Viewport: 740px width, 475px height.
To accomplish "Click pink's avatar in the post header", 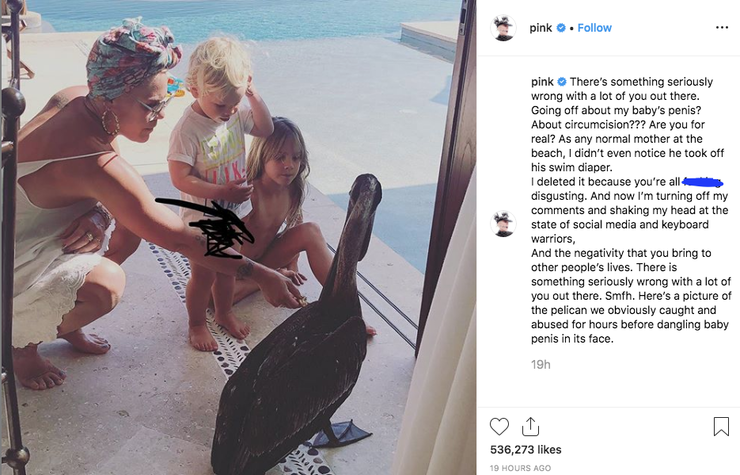I will coord(503,28).
